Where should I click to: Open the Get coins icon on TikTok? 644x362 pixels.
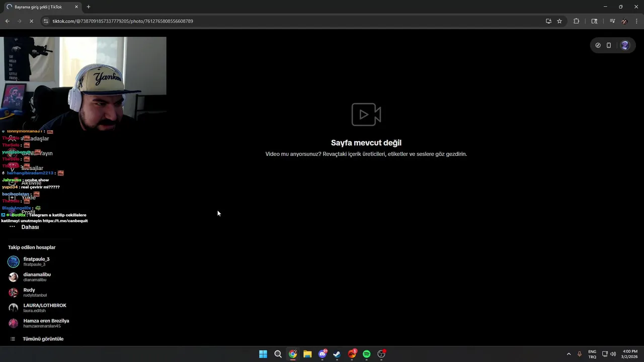[x=598, y=45]
